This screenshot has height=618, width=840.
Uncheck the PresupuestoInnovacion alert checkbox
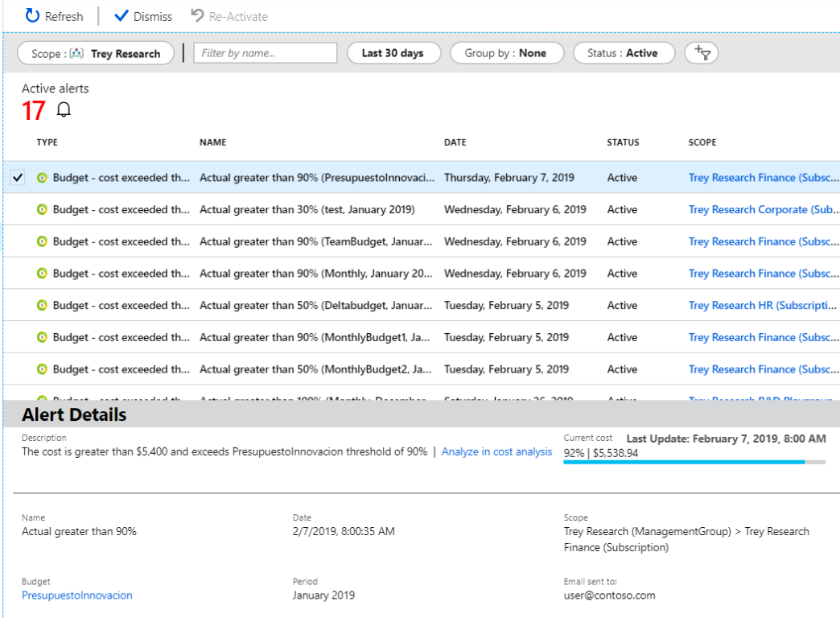[18, 177]
